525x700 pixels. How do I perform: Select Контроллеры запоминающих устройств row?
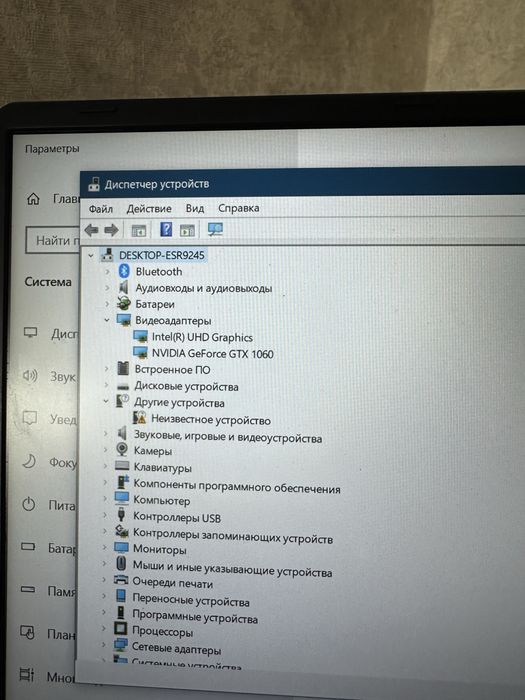point(233,535)
